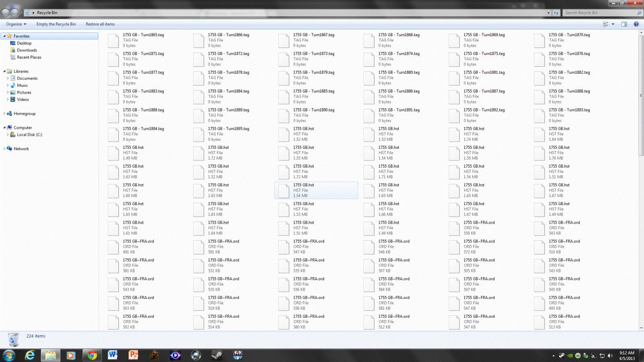Collapse the Libraries tree section
Image resolution: width=644 pixels, height=362 pixels.
4,71
